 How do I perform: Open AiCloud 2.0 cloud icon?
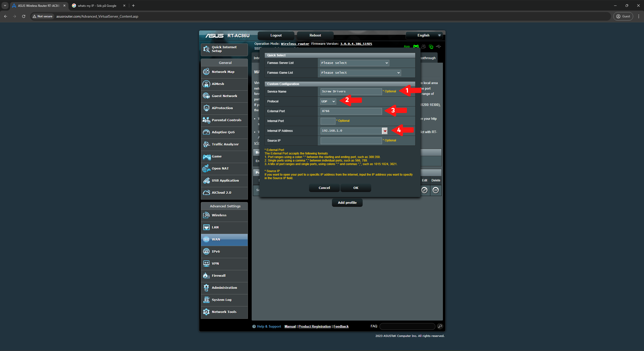coord(206,192)
